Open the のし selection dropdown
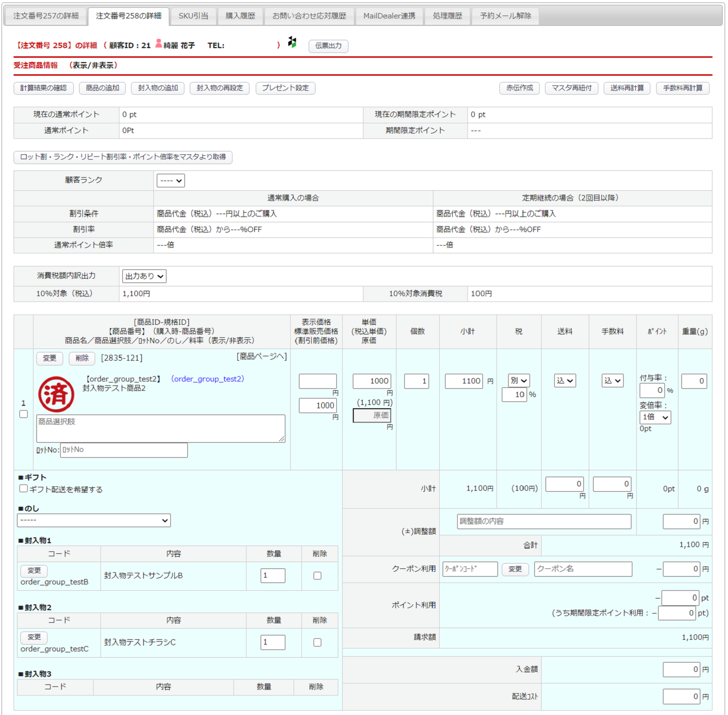The width and height of the screenshot is (728, 715). click(x=94, y=520)
